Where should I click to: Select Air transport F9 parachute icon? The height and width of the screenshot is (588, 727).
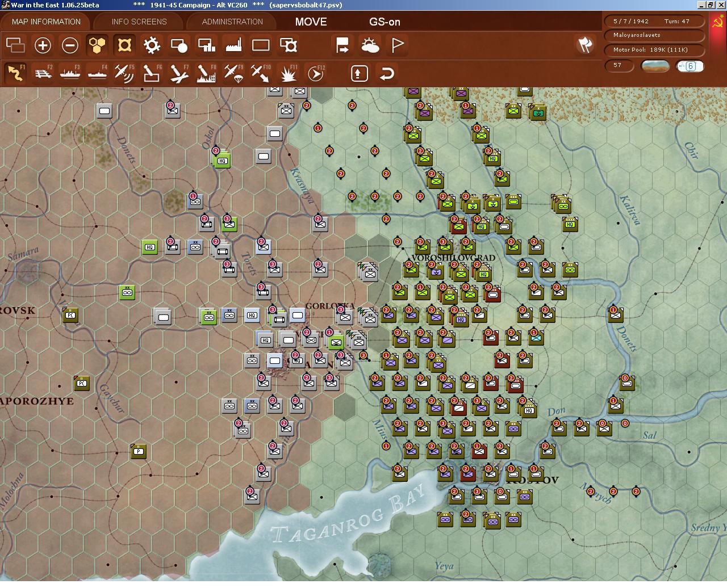(x=233, y=73)
